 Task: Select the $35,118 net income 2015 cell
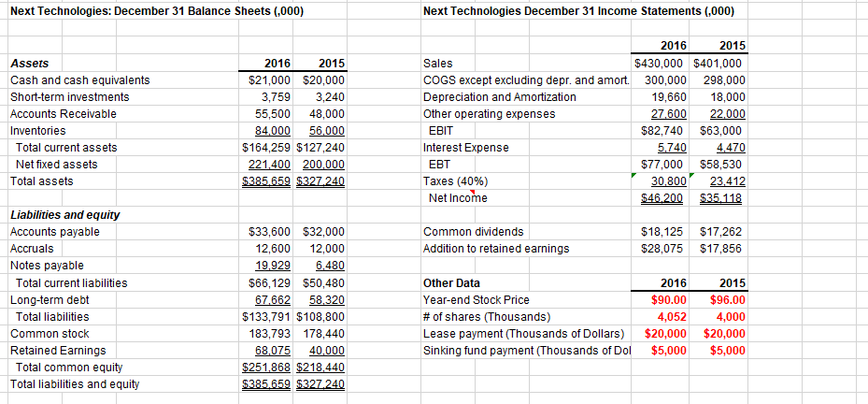[722, 198]
